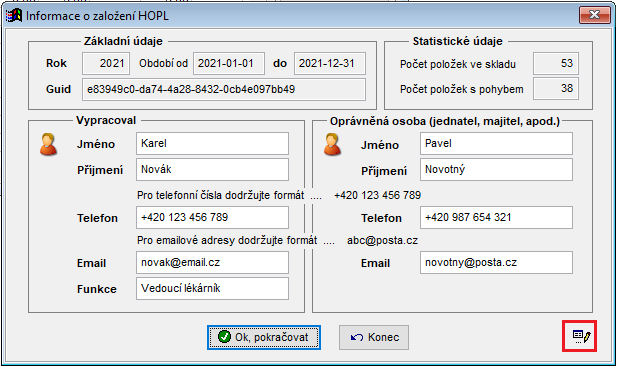
Task: Click the Oprávněná osoba group heading
Action: [x=445, y=121]
